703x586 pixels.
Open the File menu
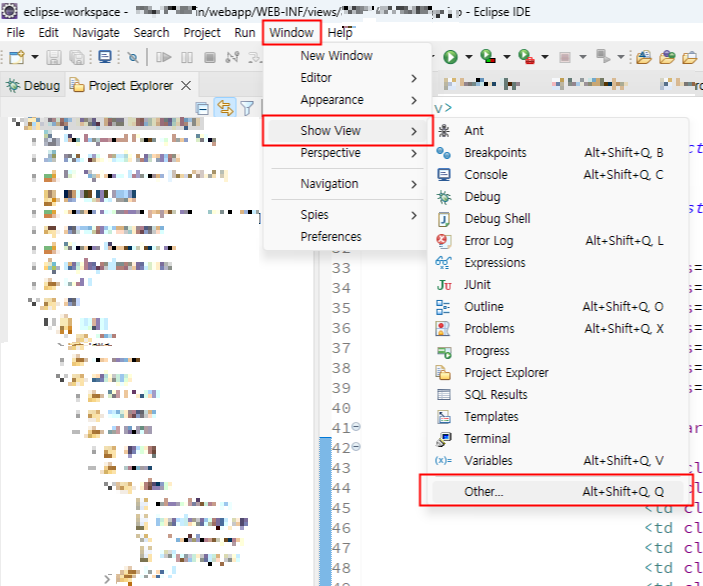coord(16,33)
